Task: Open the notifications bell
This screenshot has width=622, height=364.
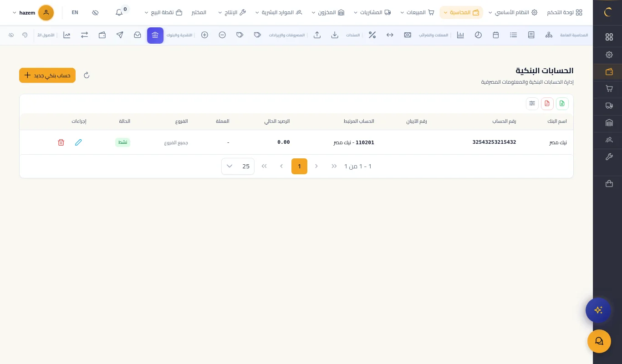Action: 119,12
